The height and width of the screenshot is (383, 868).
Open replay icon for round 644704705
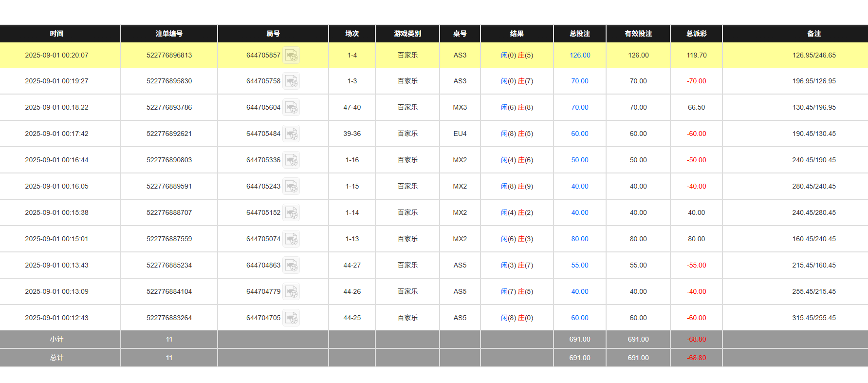pyautogui.click(x=291, y=318)
